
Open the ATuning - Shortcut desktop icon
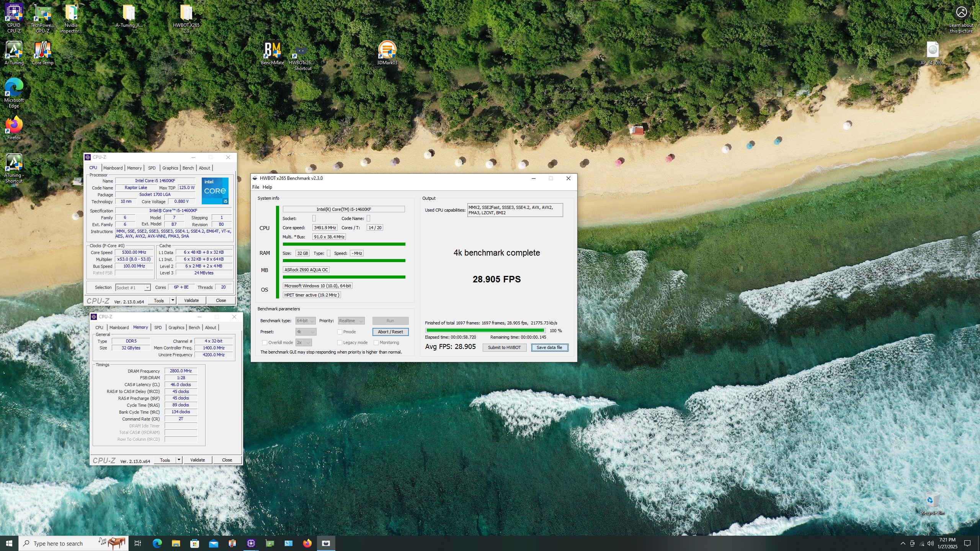pyautogui.click(x=14, y=168)
